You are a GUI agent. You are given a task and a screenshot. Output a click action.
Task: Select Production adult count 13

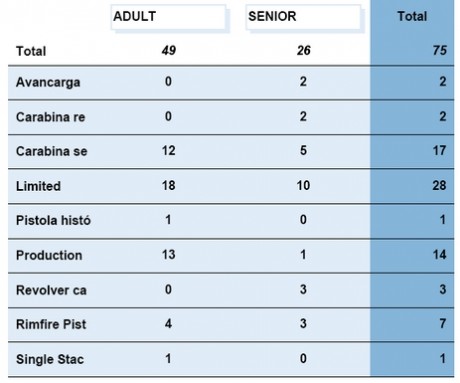click(x=169, y=255)
